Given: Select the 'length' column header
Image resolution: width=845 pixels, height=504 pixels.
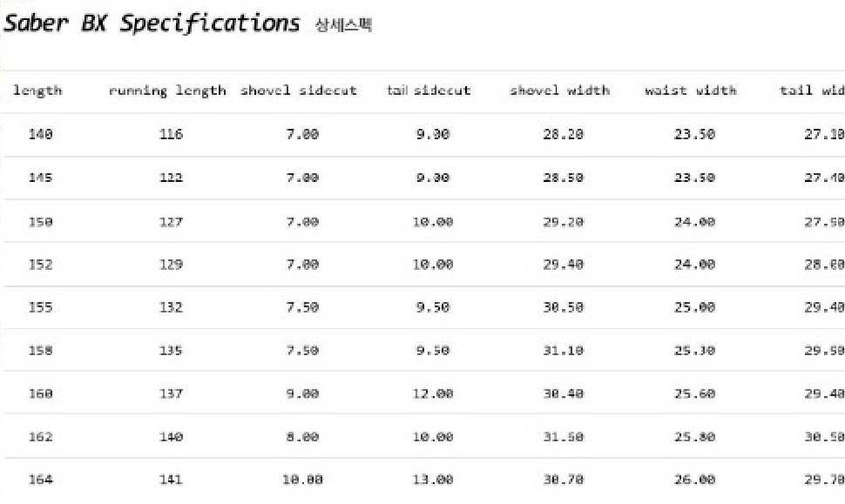Looking at the screenshot, I should tap(37, 91).
